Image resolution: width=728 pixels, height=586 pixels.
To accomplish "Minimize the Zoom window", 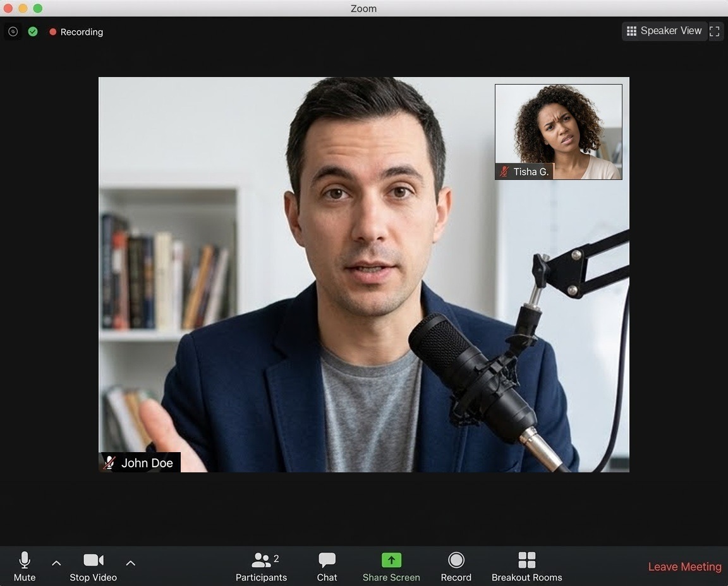I will pos(23,8).
